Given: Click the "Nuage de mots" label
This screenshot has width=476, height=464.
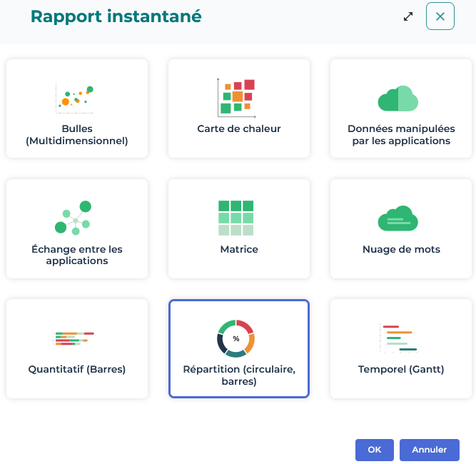Looking at the screenshot, I should (401, 249).
